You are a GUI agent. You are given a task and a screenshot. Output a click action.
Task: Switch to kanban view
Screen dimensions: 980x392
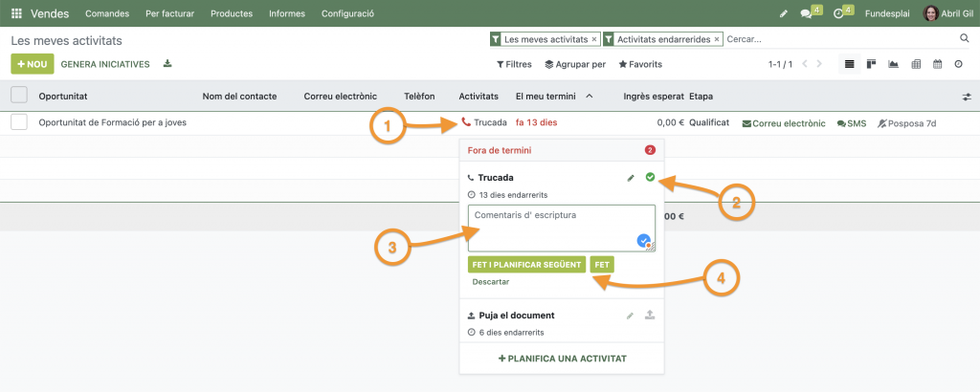[x=871, y=64]
